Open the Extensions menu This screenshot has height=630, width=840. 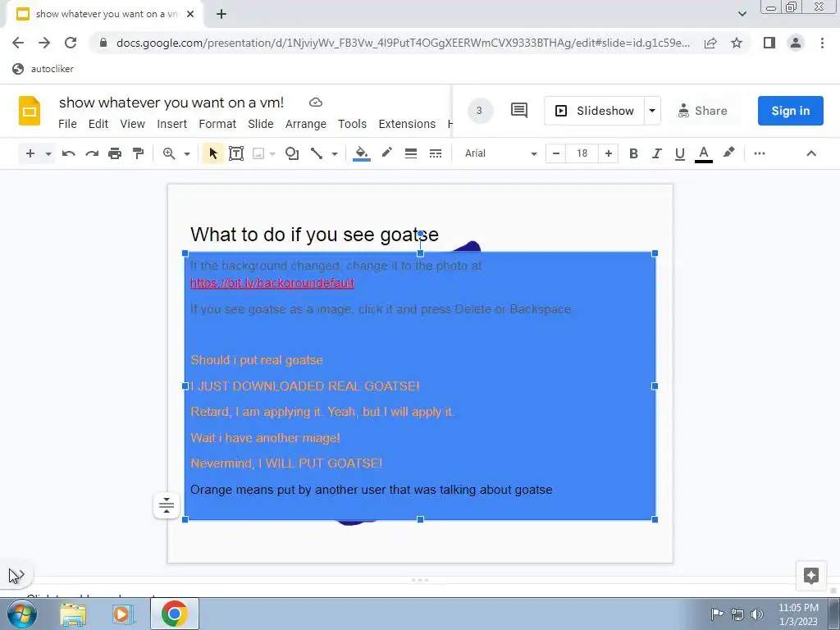pos(407,124)
